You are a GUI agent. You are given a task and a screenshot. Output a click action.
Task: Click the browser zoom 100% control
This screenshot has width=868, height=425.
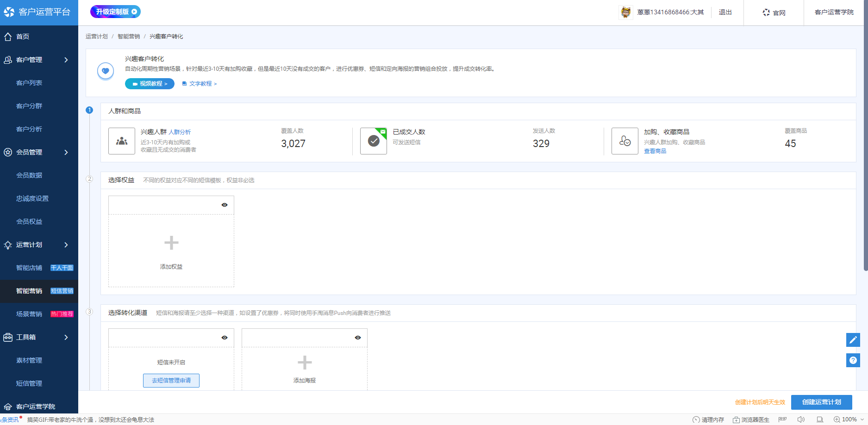[849, 419]
